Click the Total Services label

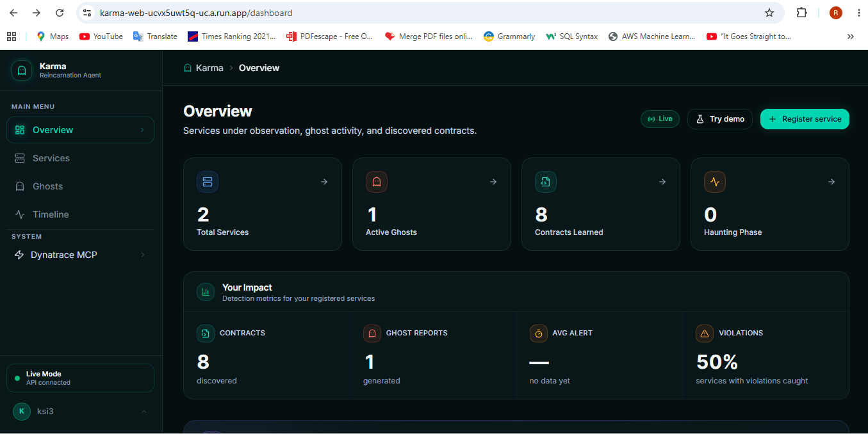[222, 232]
